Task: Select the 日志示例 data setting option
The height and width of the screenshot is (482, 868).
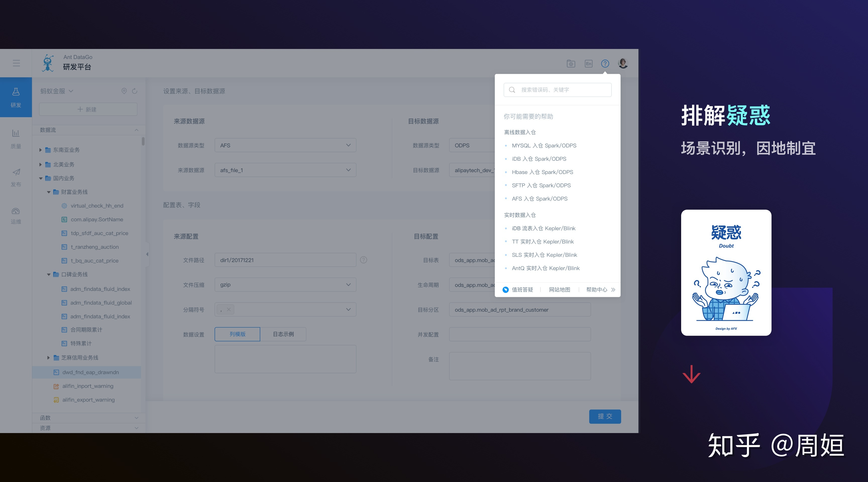Action: coord(283,334)
